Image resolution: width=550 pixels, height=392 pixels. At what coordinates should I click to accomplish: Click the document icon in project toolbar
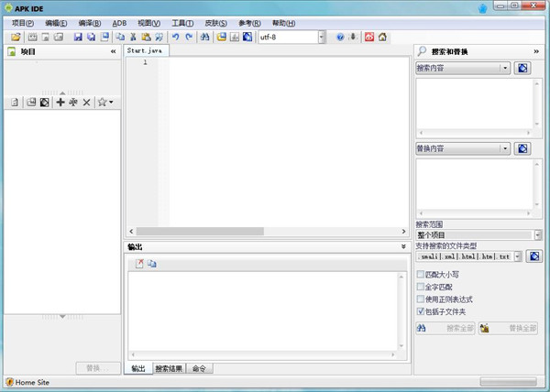(15, 103)
